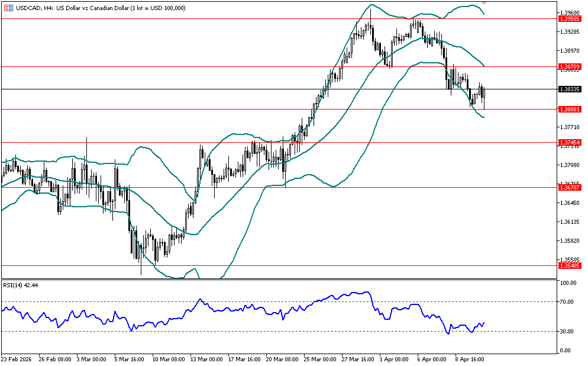Viewport: 588px width, 366px height.
Task: Click the 70.00 RSI level label
Action: click(568, 302)
